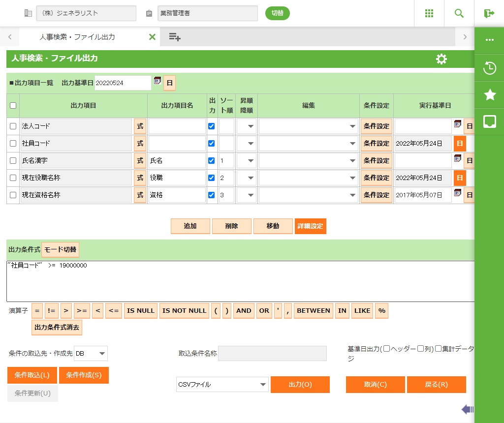Open the history clock icon in sidebar
The image size is (504, 423).
coord(489,68)
